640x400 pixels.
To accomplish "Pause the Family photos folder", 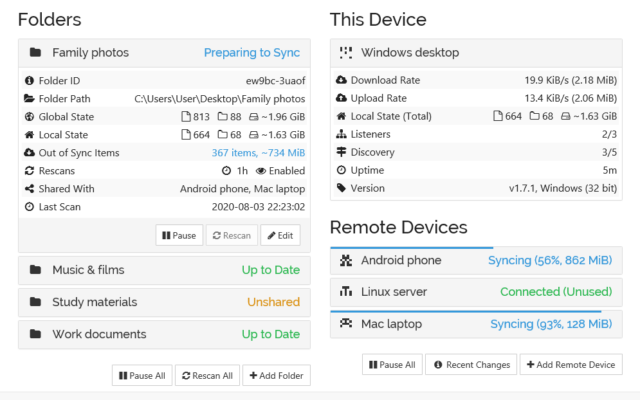I will 179,236.
